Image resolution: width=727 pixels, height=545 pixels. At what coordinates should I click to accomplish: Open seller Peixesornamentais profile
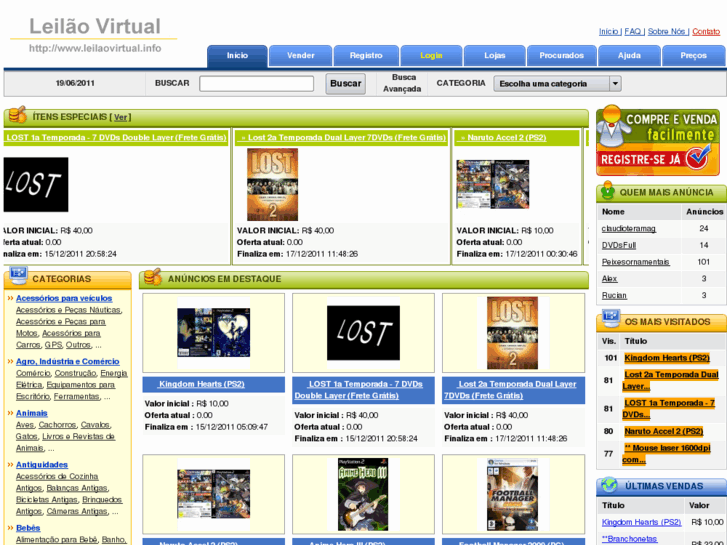coord(635,262)
